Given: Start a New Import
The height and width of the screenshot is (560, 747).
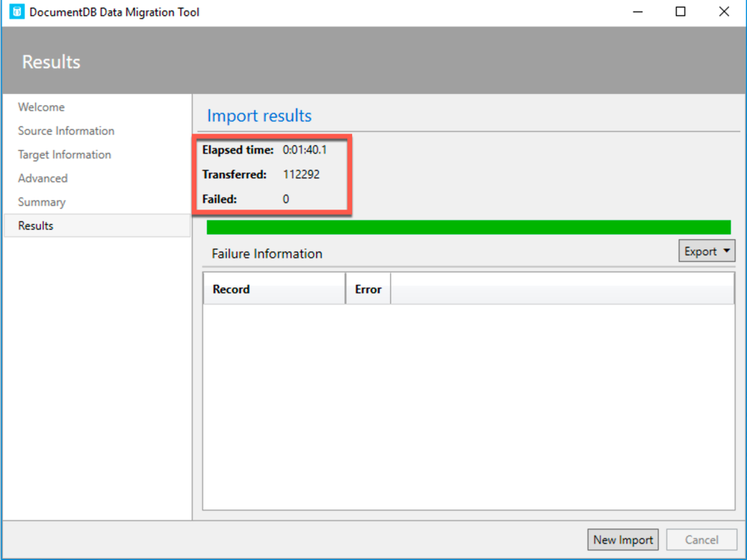Looking at the screenshot, I should 622,539.
